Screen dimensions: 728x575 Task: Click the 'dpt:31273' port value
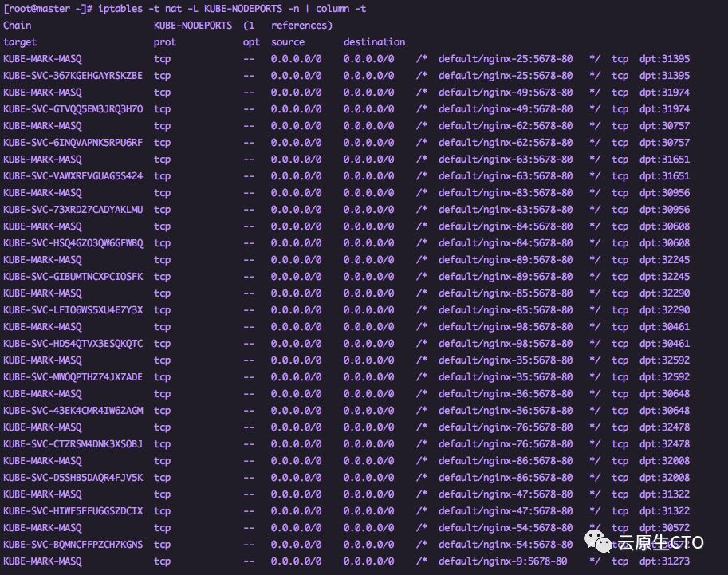(664, 561)
